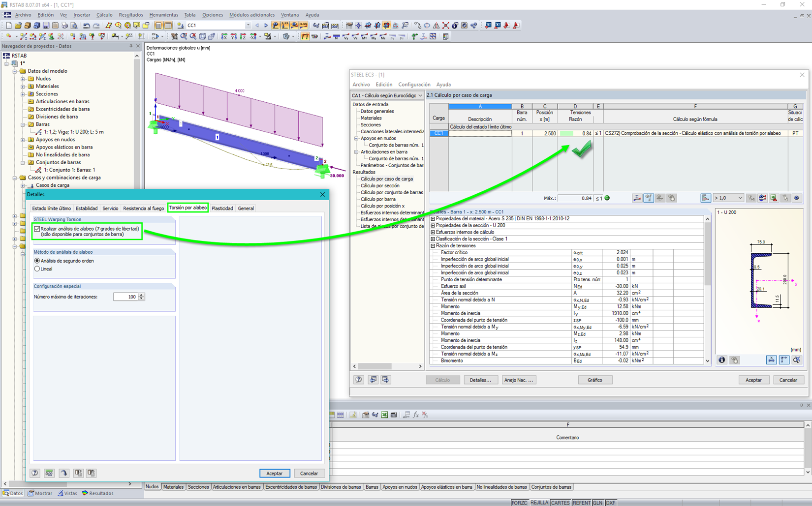The height and width of the screenshot is (506, 812).
Task: Click the Gráfico button
Action: 594,380
